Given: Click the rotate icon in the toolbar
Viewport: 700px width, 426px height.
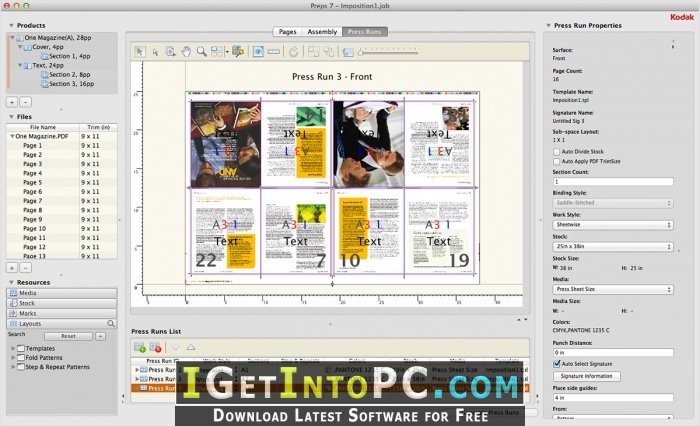Looking at the screenshot, I should (293, 52).
